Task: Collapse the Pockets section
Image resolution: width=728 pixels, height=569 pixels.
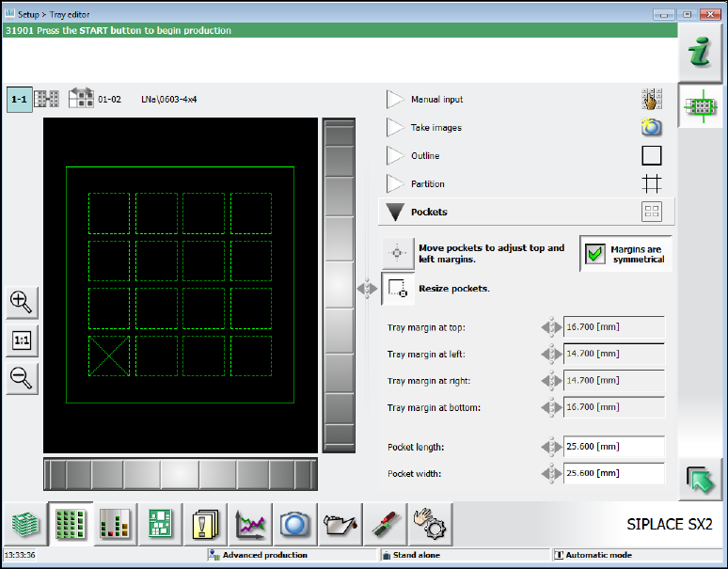Action: [396, 213]
